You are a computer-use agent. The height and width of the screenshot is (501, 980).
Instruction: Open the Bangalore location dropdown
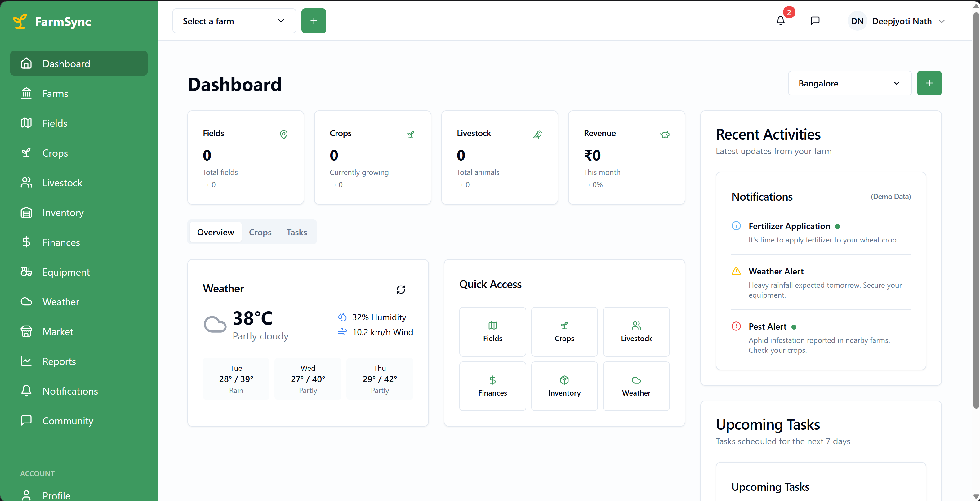(x=849, y=83)
